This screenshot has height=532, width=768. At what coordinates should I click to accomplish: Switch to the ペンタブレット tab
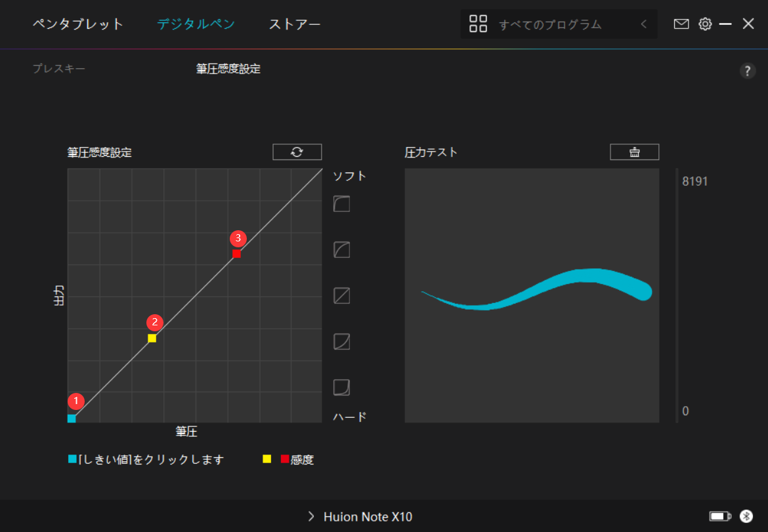pyautogui.click(x=78, y=25)
